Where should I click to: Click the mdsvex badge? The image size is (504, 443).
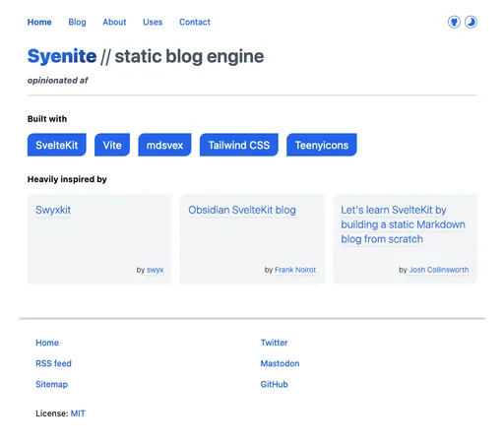click(164, 145)
